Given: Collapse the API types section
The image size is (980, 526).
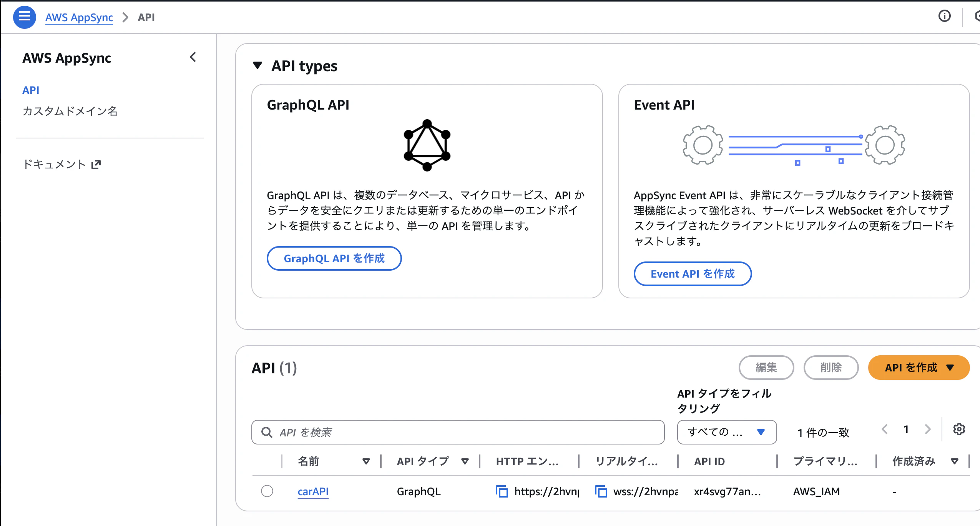Looking at the screenshot, I should pos(257,66).
